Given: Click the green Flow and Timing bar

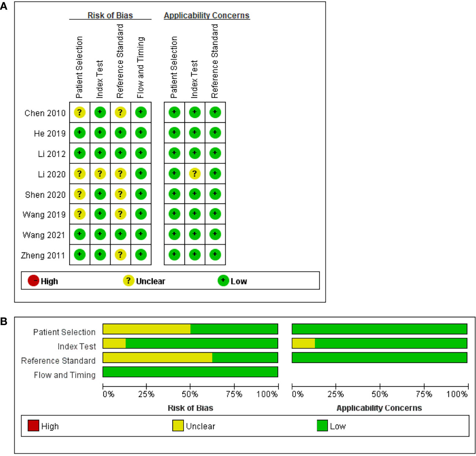Looking at the screenshot, I should pos(191,372).
